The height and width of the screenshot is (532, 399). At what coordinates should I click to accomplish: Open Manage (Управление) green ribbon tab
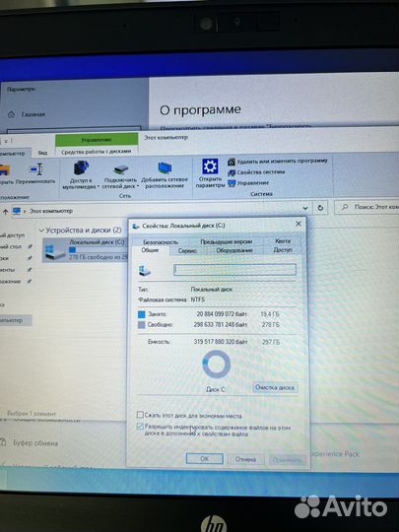coord(97,140)
